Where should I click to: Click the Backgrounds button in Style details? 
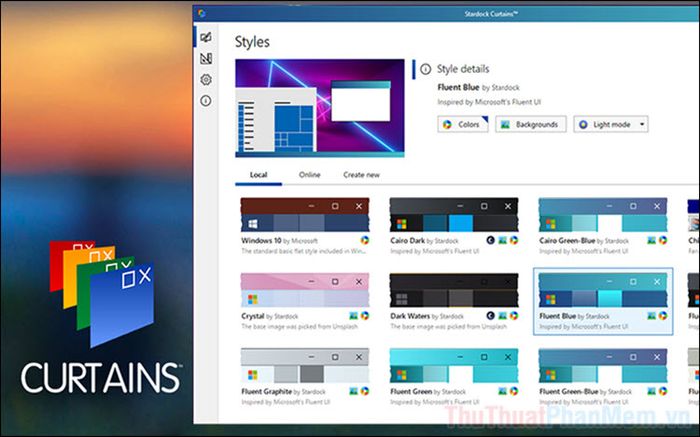coord(531,124)
